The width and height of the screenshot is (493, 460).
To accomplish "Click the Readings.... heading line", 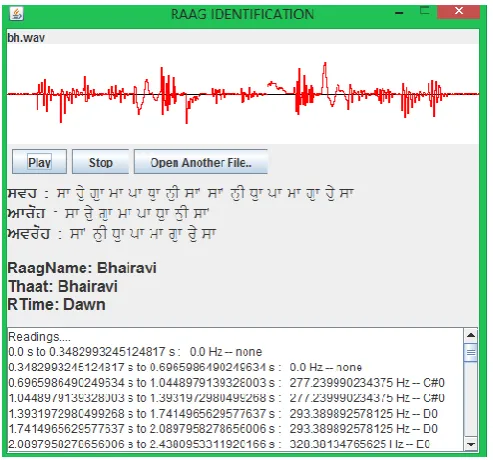I will 39,337.
